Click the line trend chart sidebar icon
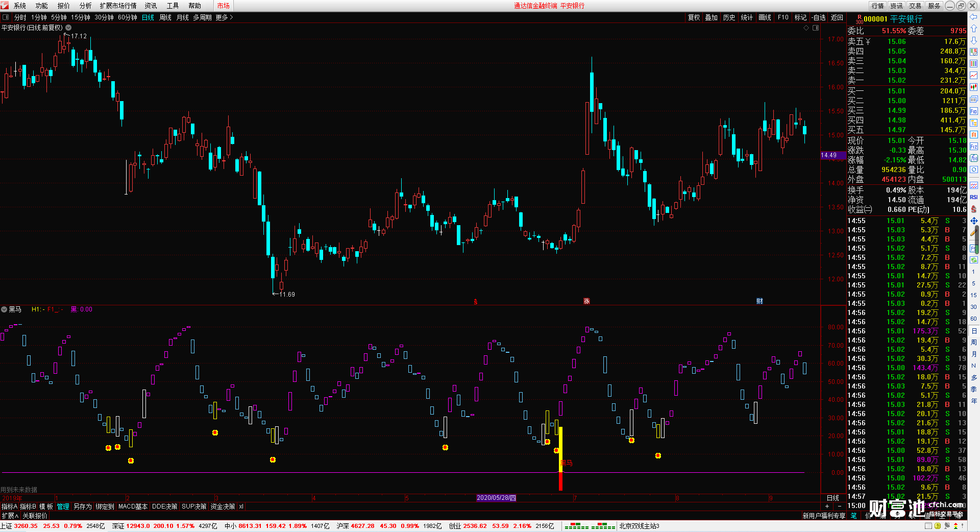Screen dimensions: 980x532 click(x=974, y=76)
